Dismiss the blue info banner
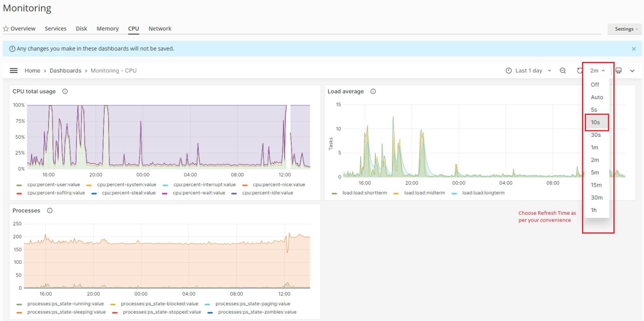644x321 pixels. 634,49
